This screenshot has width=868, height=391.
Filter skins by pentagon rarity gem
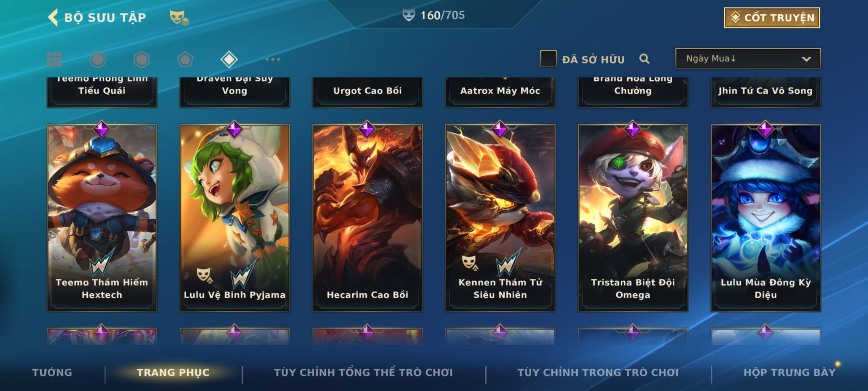(185, 59)
